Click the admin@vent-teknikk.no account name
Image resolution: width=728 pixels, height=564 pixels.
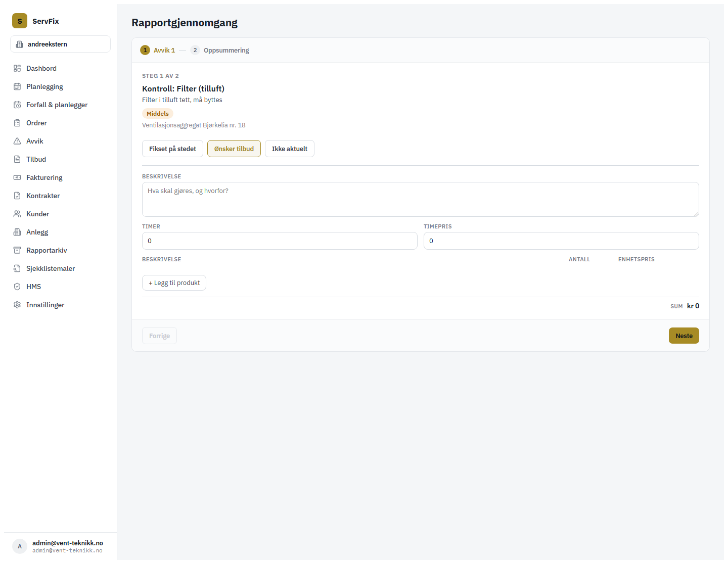(x=68, y=543)
